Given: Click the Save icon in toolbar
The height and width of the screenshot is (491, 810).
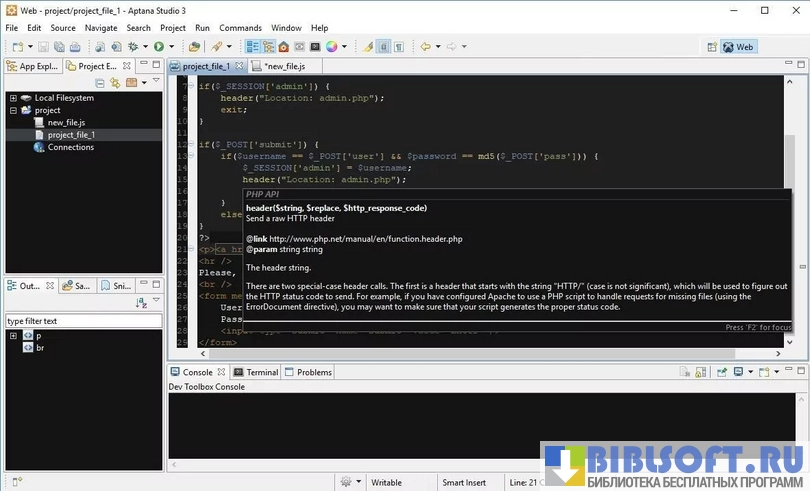Looking at the screenshot, I should 45,47.
